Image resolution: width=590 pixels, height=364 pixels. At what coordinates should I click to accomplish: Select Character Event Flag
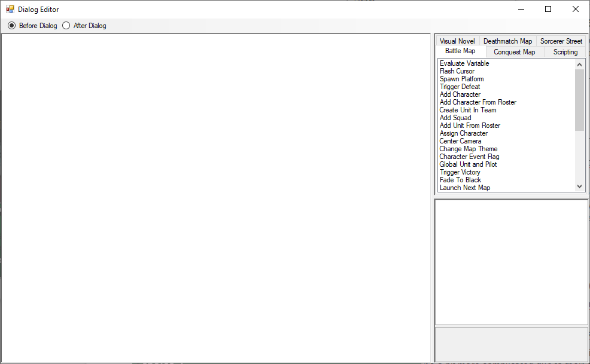pyautogui.click(x=469, y=157)
